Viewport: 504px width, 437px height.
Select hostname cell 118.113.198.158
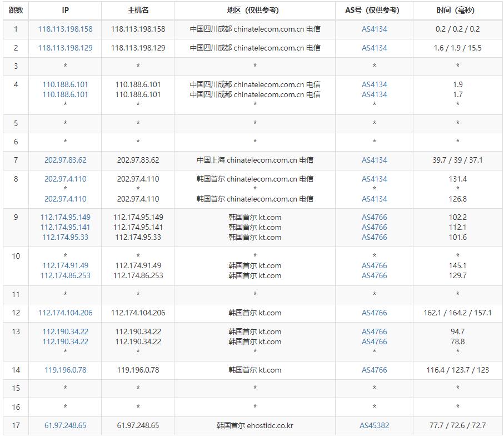[138, 29]
